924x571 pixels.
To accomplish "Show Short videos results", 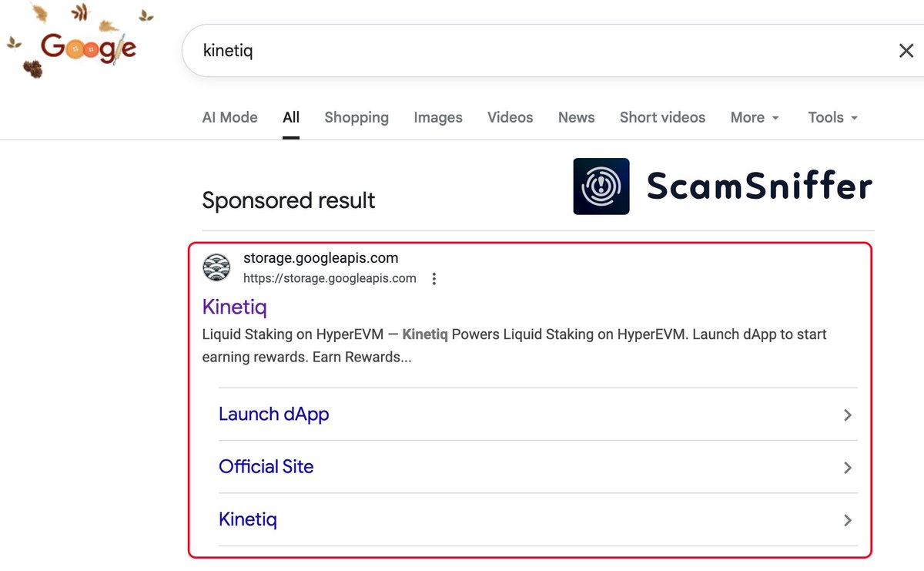I will [662, 118].
